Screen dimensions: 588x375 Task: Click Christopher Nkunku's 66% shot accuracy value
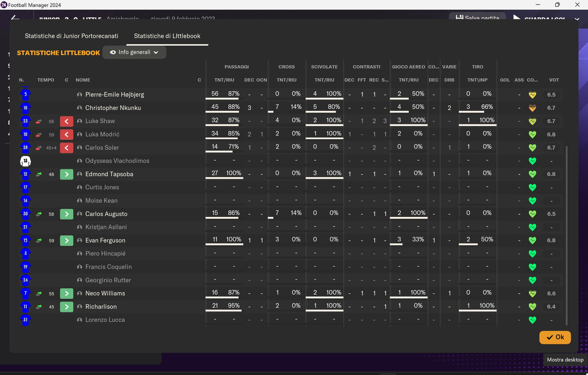click(487, 107)
